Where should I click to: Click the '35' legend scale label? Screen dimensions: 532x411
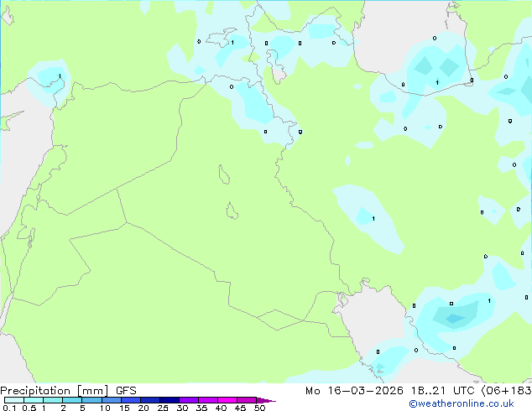[x=201, y=408]
